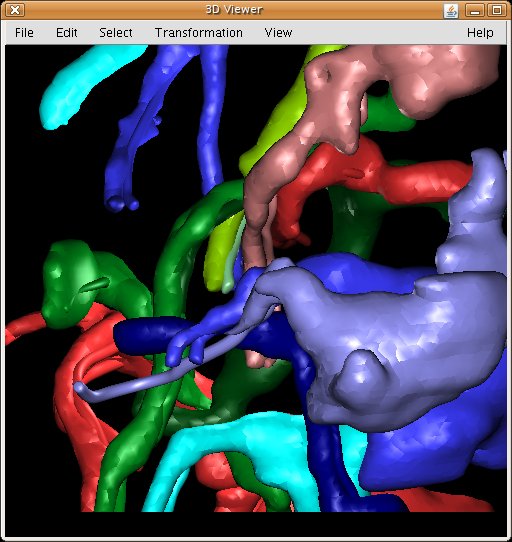Open the Help menu
Image resolution: width=512 pixels, height=542 pixels.
(x=480, y=33)
